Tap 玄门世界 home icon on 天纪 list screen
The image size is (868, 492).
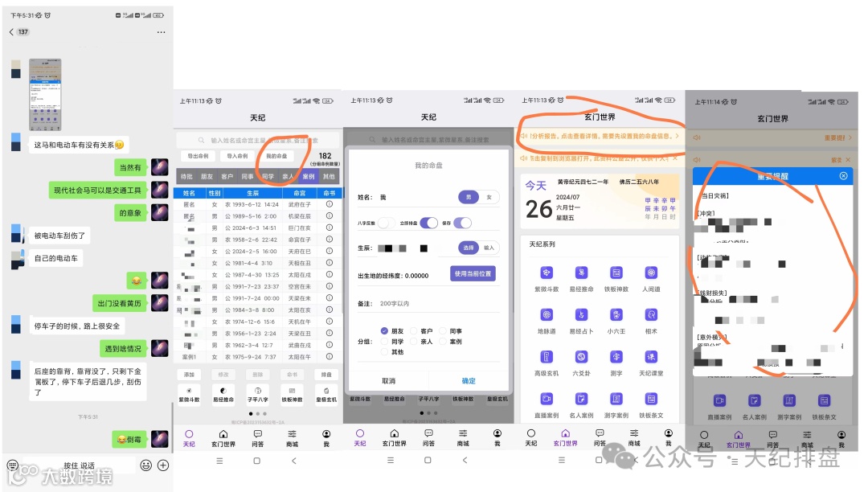tap(223, 434)
